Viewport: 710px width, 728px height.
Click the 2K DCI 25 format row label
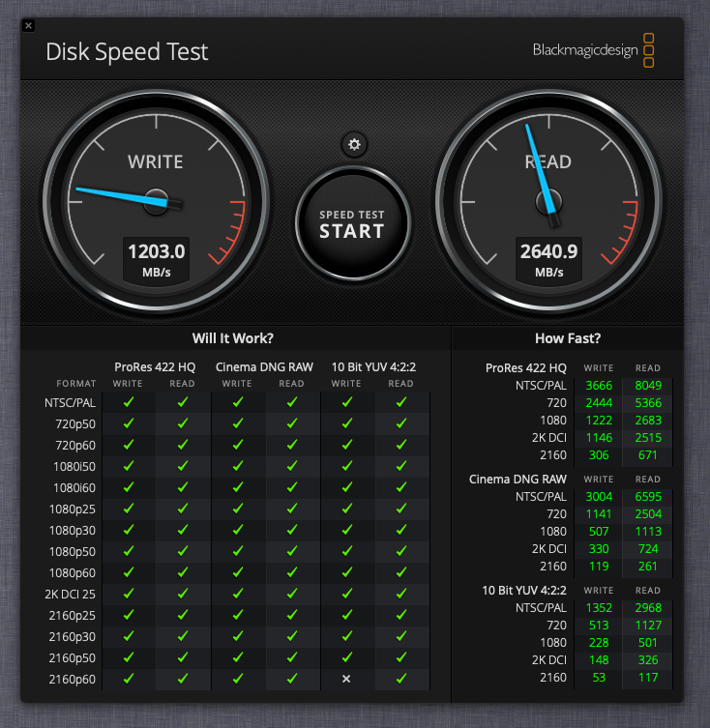tap(71, 595)
